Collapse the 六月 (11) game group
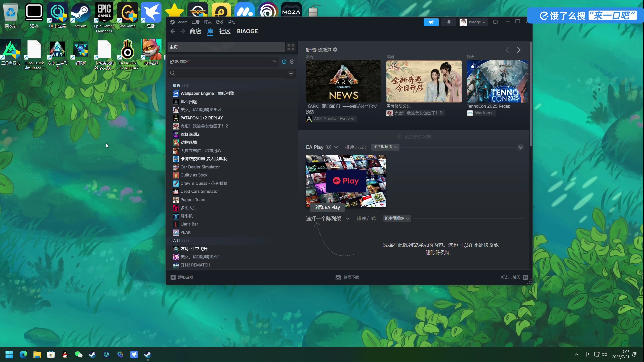 pyautogui.click(x=170, y=241)
